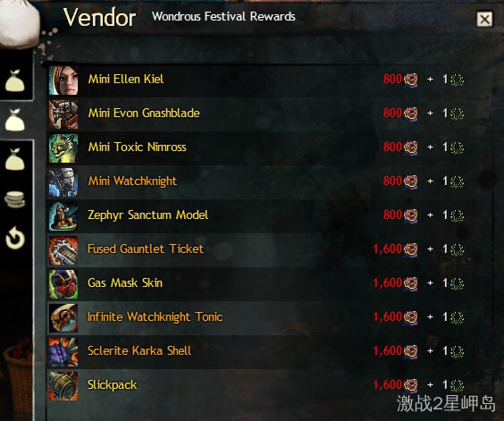Click the Mini Toxic Nimross icon

click(x=63, y=148)
